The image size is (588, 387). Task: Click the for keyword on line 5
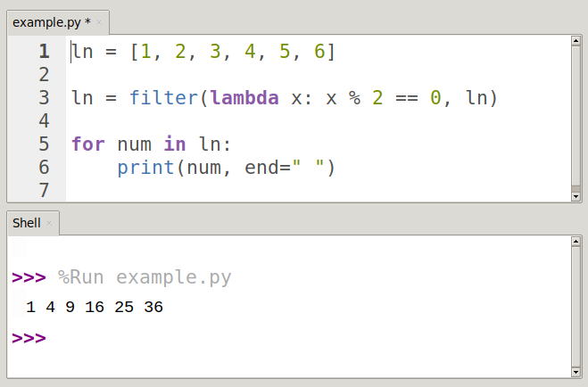point(88,144)
